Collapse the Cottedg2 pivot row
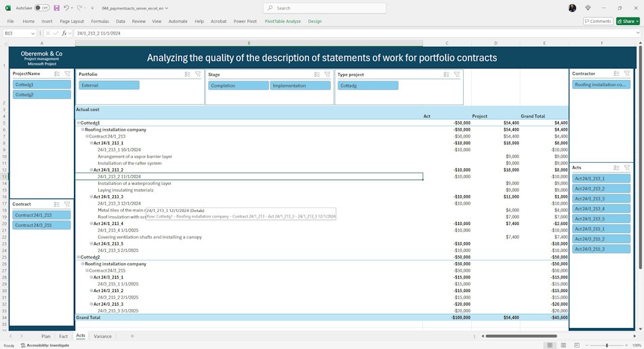 click(x=78, y=257)
